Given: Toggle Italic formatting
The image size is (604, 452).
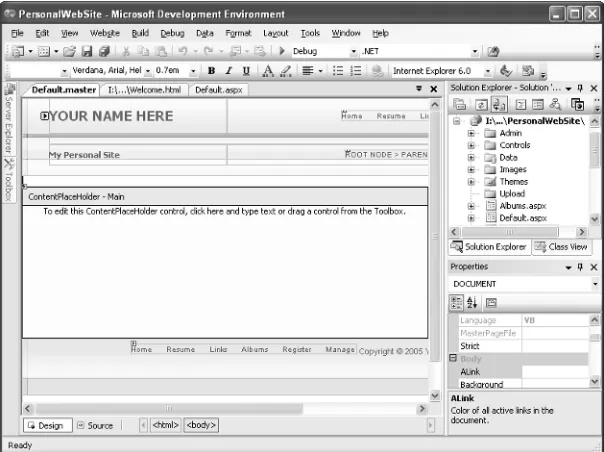Looking at the screenshot, I should click(229, 71).
